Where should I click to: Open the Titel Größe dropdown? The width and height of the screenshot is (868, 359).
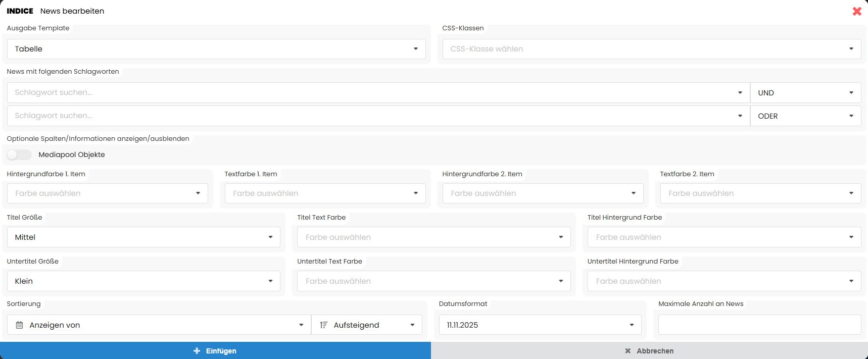[143, 237]
